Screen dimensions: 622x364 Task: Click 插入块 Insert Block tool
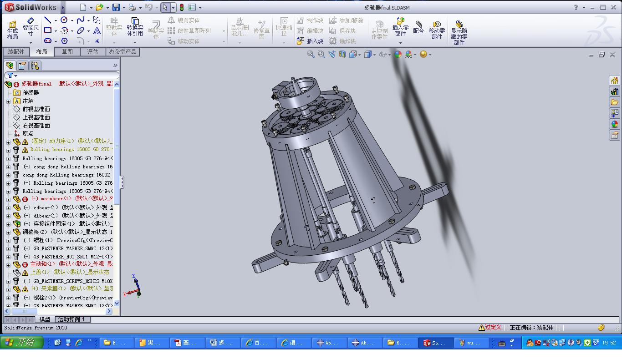pos(310,41)
